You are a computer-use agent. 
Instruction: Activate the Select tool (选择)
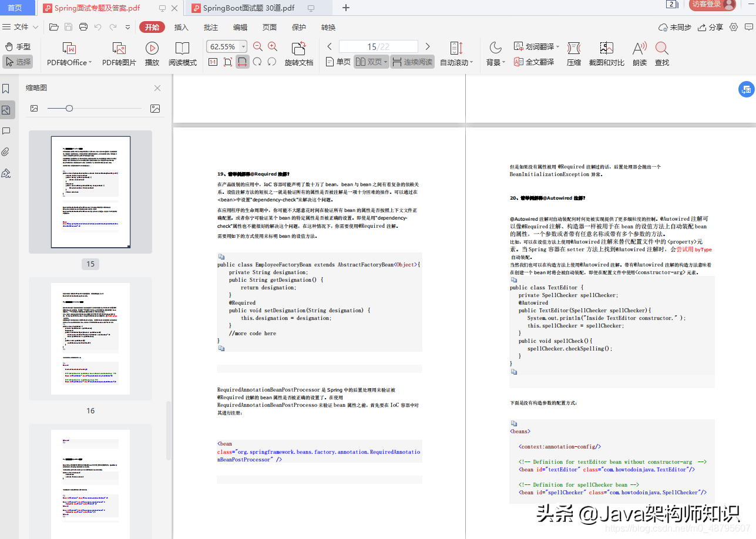tap(18, 62)
